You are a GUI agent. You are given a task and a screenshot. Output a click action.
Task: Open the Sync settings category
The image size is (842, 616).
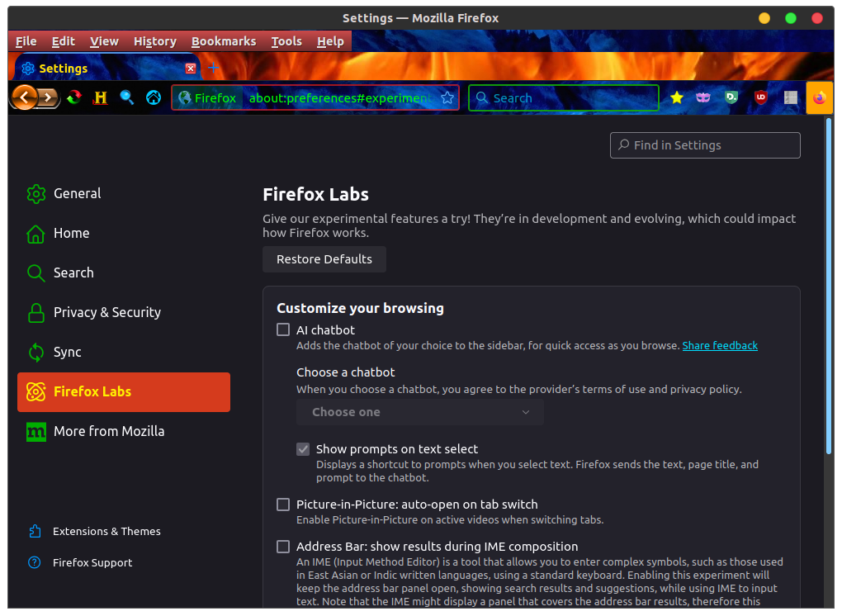click(124, 353)
